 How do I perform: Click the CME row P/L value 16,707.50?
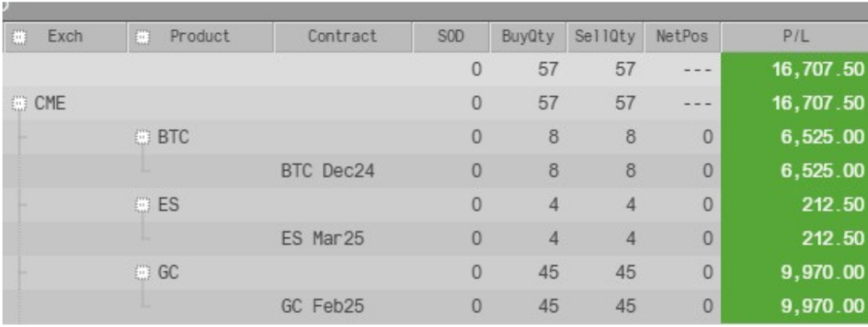817,103
